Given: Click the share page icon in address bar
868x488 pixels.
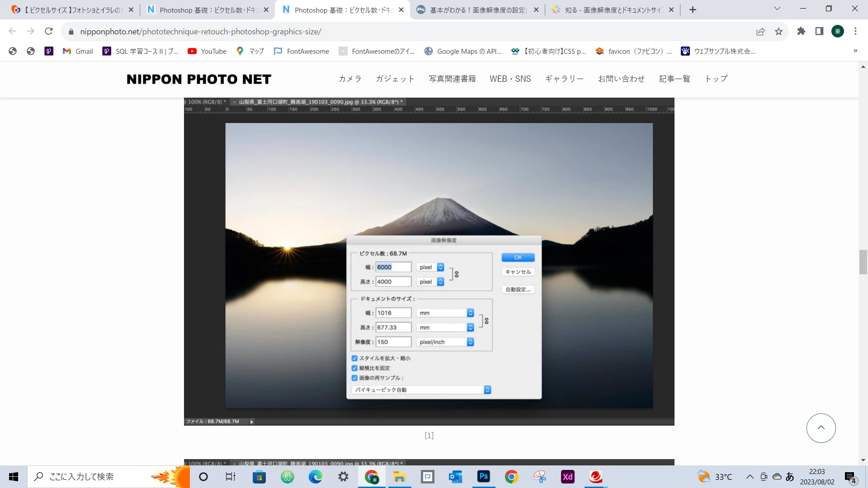Looking at the screenshot, I should 760,31.
